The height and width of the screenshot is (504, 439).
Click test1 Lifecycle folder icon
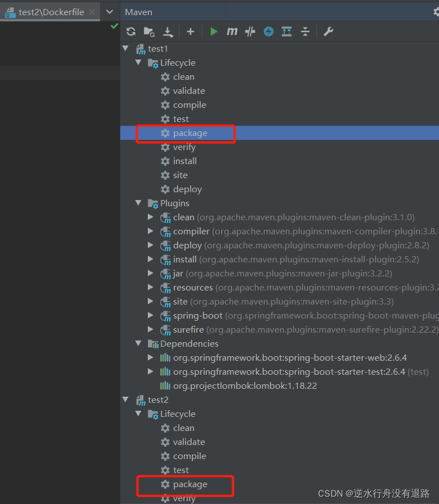(153, 63)
